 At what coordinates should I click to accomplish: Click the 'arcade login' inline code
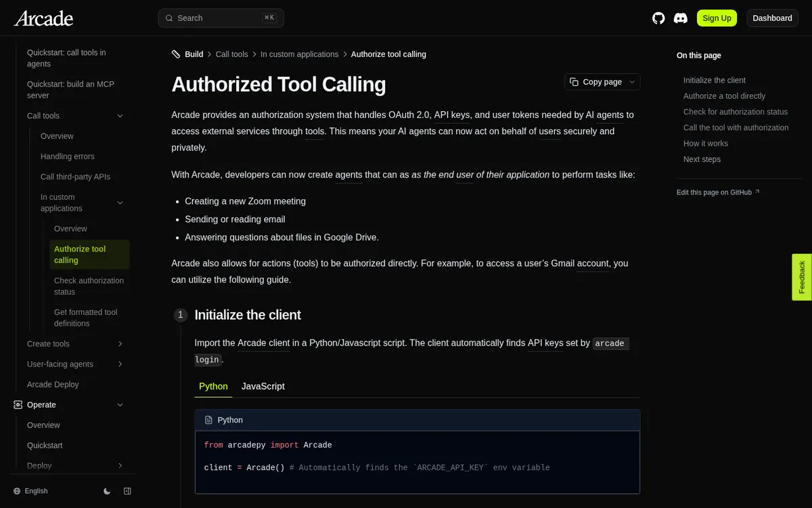pyautogui.click(x=611, y=343)
